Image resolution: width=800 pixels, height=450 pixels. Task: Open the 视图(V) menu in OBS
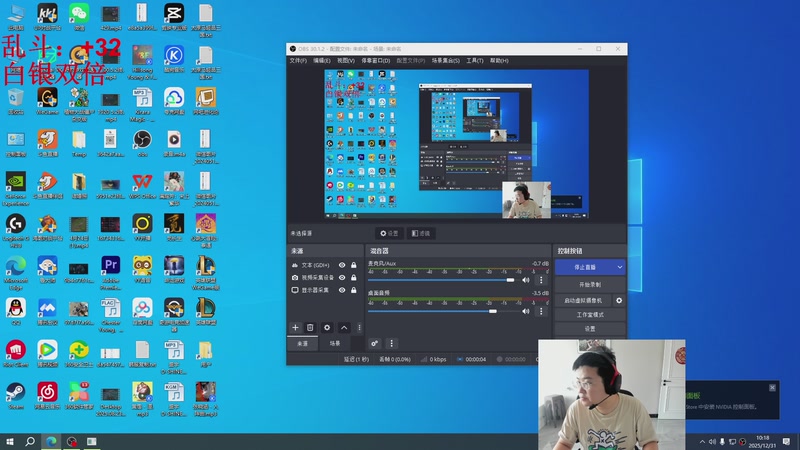345,61
